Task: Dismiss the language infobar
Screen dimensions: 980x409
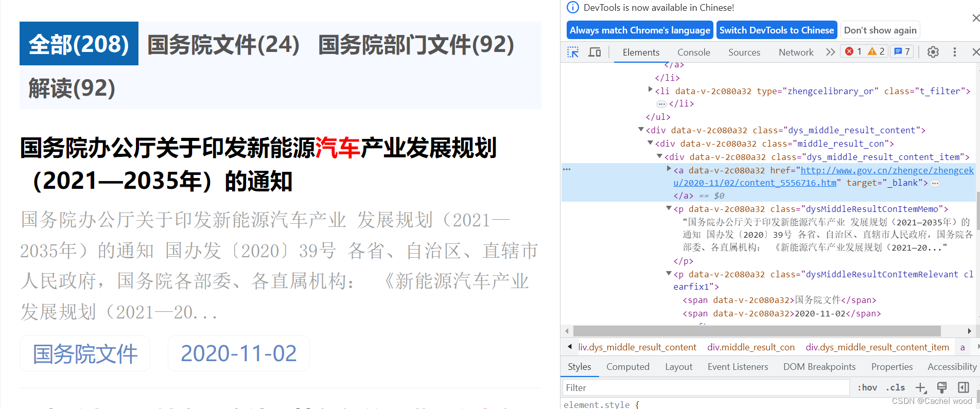Action: click(x=975, y=18)
